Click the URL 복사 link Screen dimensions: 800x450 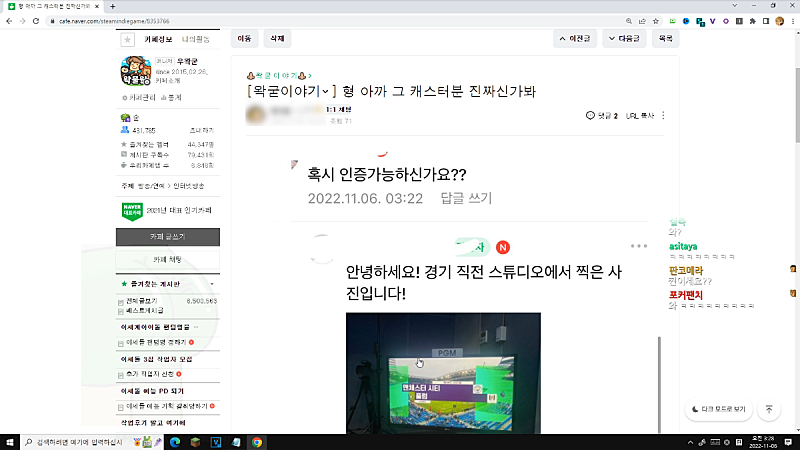(x=639, y=116)
